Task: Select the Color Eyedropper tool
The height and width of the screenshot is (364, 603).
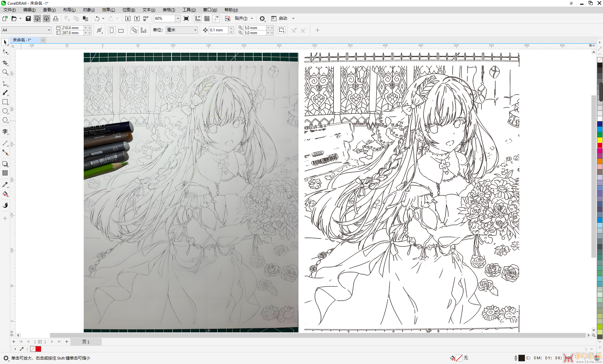Action: [x=5, y=185]
